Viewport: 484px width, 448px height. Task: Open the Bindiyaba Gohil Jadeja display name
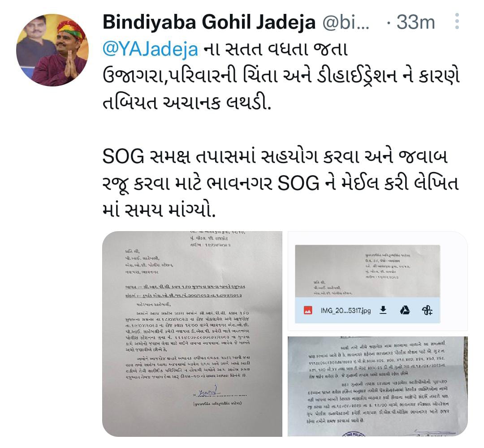(x=209, y=22)
